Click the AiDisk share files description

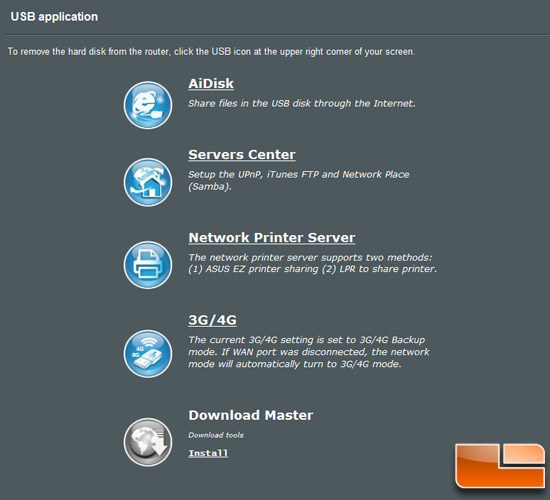click(x=302, y=104)
